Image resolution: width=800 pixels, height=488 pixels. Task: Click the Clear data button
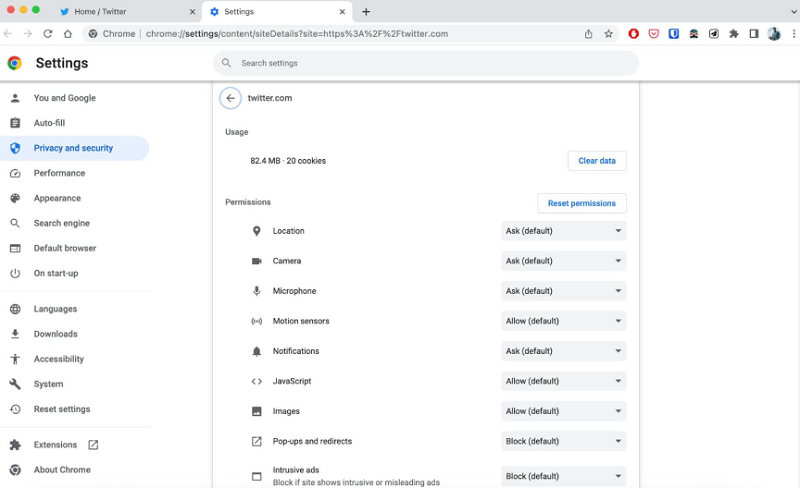point(597,161)
